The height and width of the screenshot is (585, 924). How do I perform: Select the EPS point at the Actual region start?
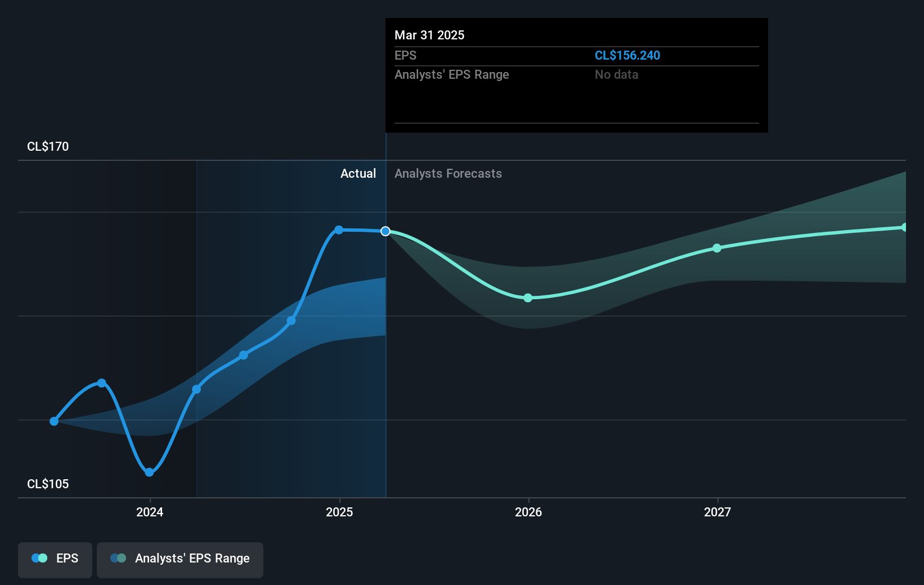pyautogui.click(x=196, y=389)
